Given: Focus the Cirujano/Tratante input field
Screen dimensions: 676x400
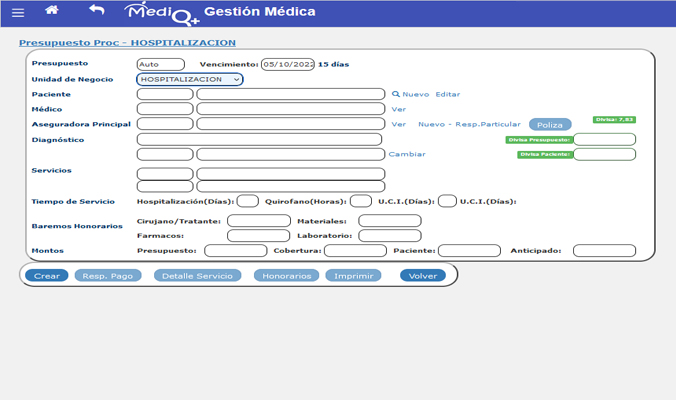Looking at the screenshot, I should (x=258, y=221).
